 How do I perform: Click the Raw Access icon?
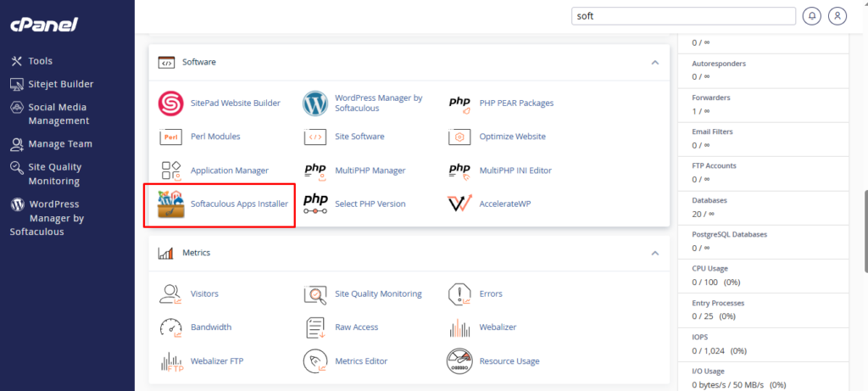[x=315, y=327]
